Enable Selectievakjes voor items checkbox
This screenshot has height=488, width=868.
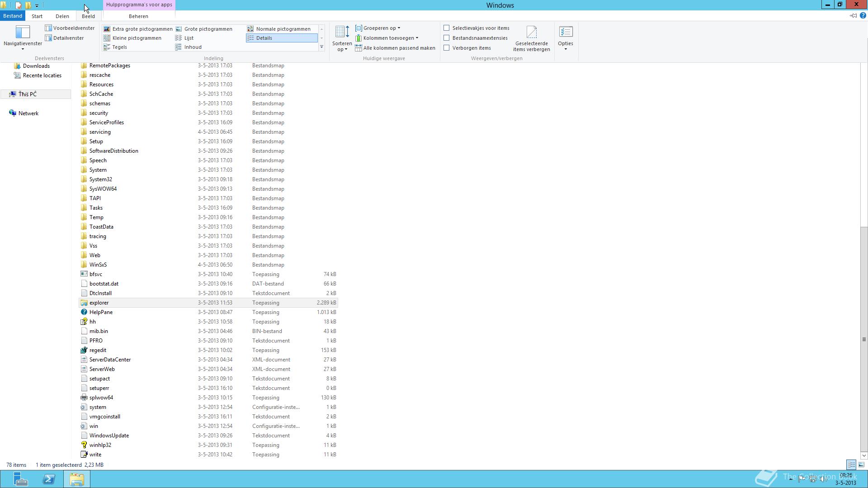point(447,28)
